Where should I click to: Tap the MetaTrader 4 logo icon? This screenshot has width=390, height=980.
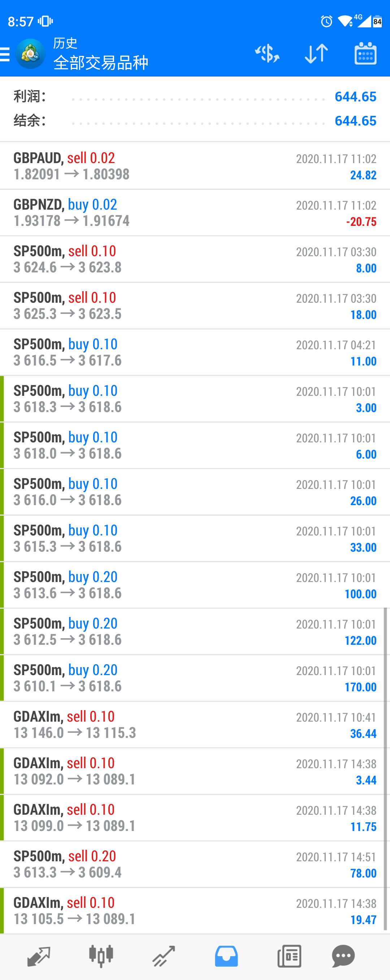(x=30, y=54)
